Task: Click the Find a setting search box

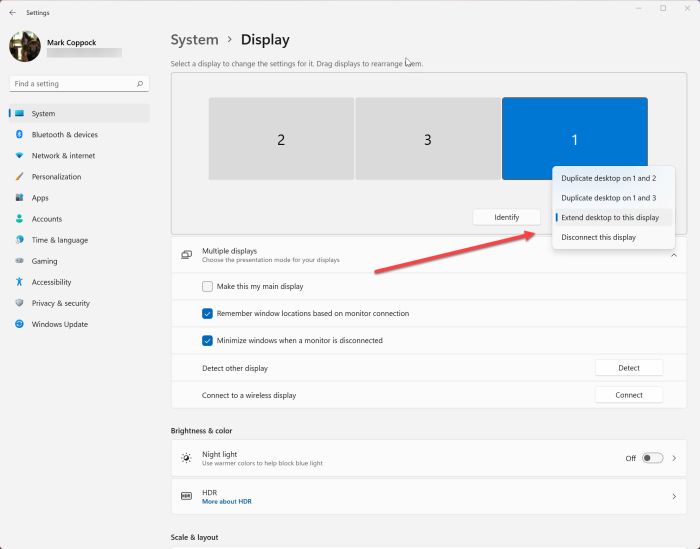Action: [x=79, y=83]
